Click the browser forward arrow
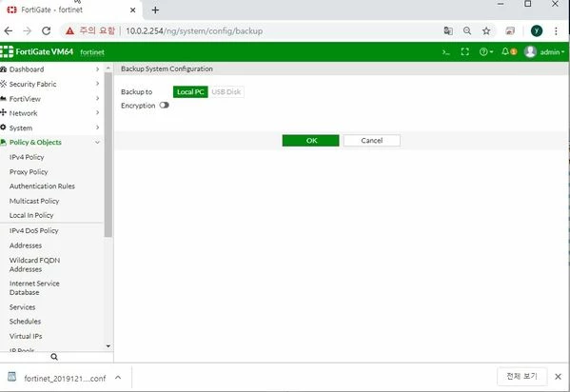The image size is (570, 392). click(x=28, y=30)
